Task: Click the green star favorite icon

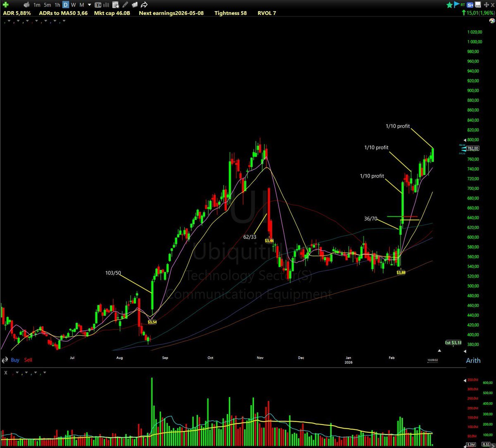Action: (450, 5)
